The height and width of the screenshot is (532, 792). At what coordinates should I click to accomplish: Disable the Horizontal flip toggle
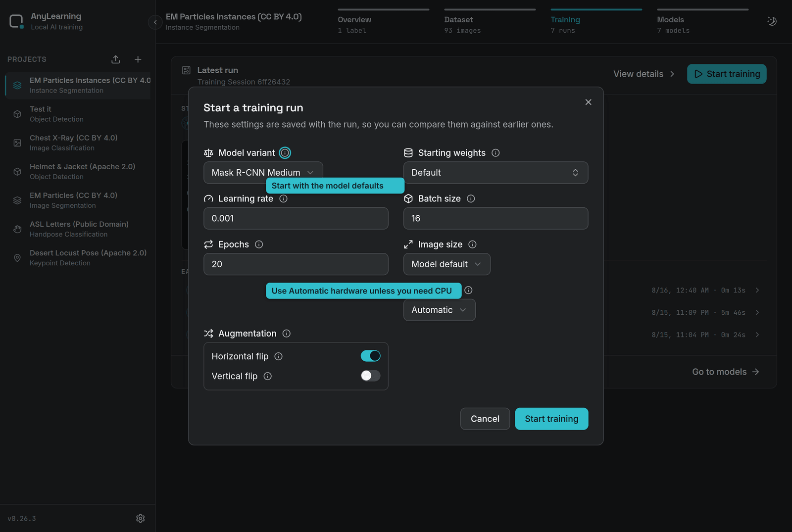tap(370, 356)
